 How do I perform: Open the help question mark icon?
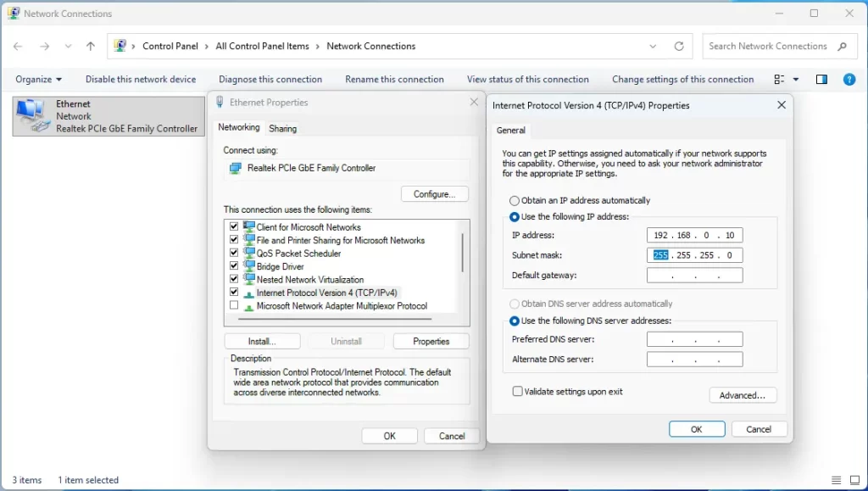pyautogui.click(x=849, y=79)
